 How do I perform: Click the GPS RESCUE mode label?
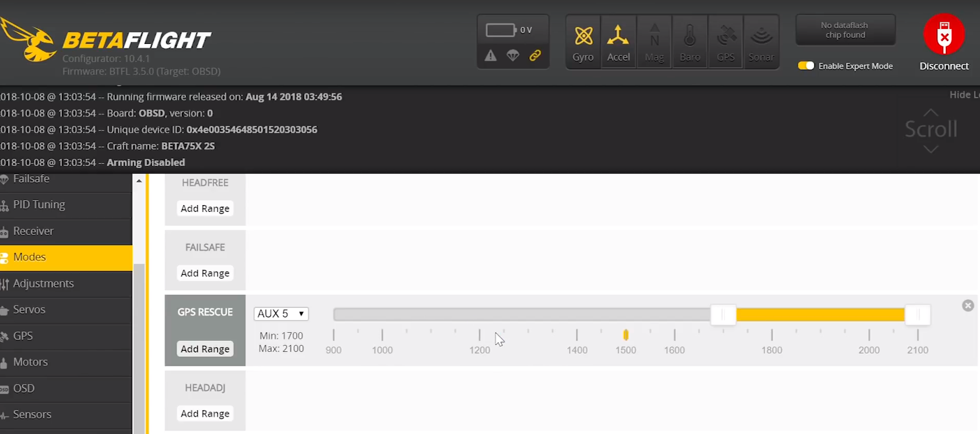pos(205,312)
